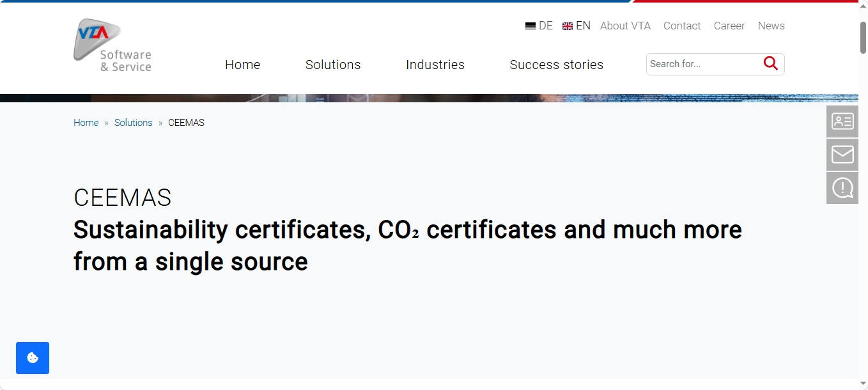Switch the language to DE
The height and width of the screenshot is (390, 868).
539,26
